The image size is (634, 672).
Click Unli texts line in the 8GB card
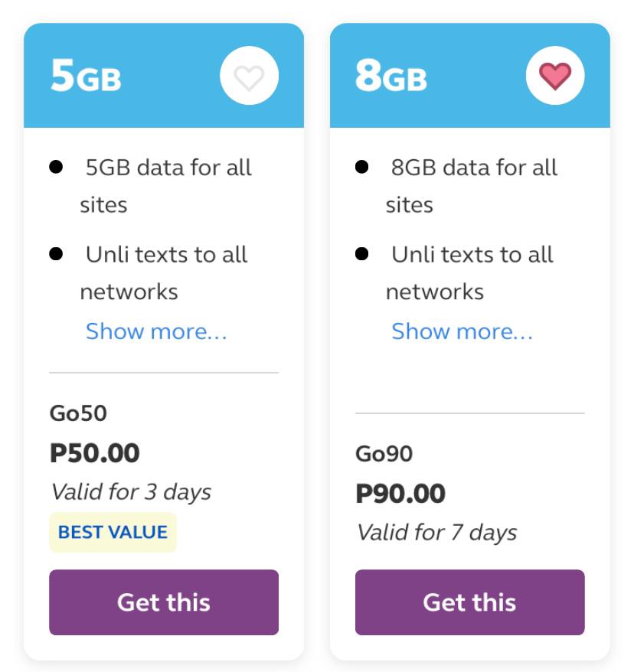tap(469, 272)
